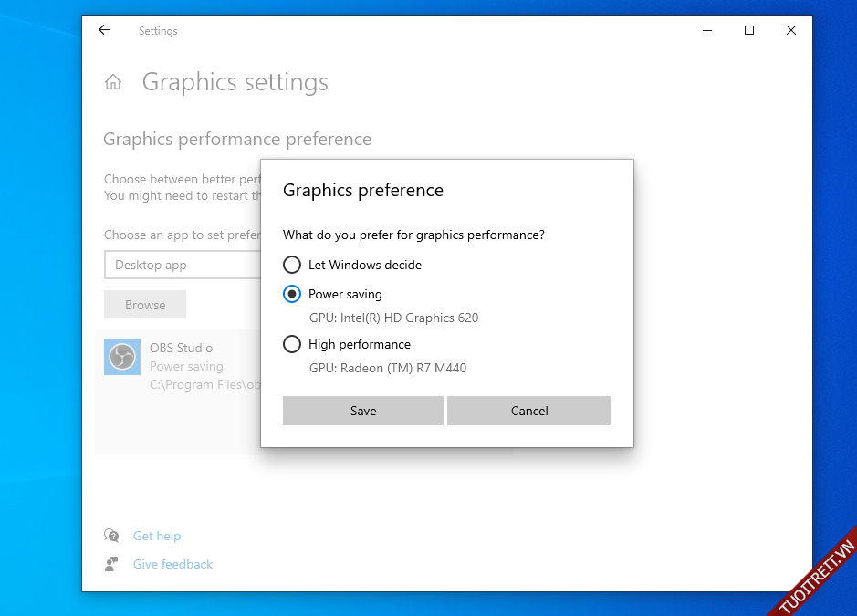Close the Settings window

click(791, 30)
